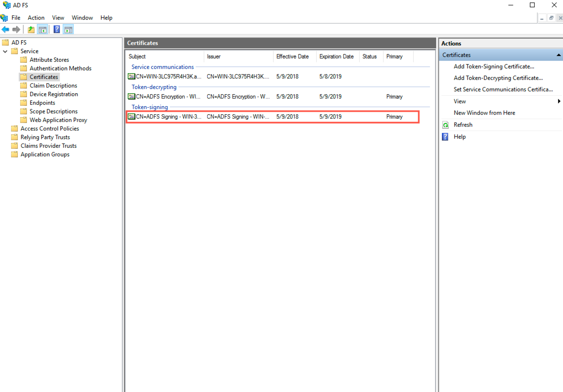Sort by the Expiration Date column header

pyautogui.click(x=337, y=56)
